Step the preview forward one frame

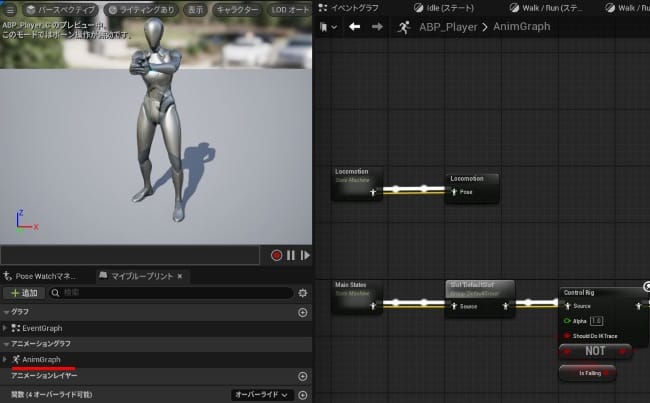tap(305, 255)
